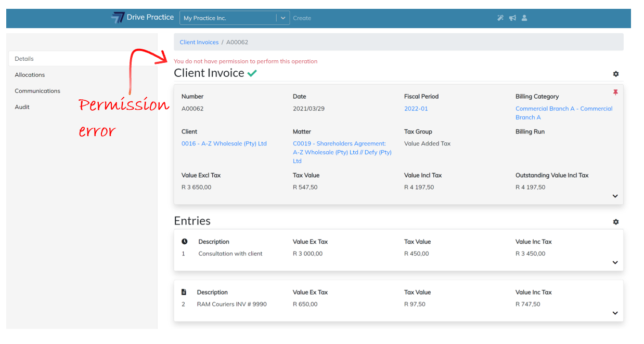Open the user profile icon

click(524, 18)
